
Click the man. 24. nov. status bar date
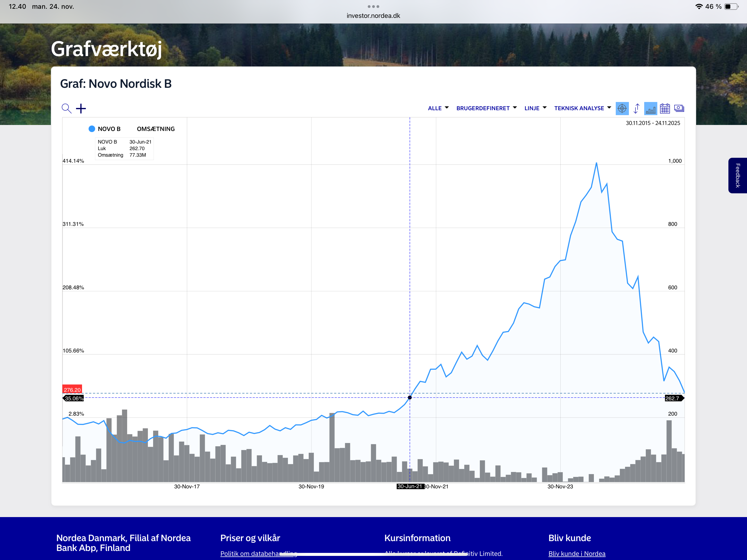(53, 6)
